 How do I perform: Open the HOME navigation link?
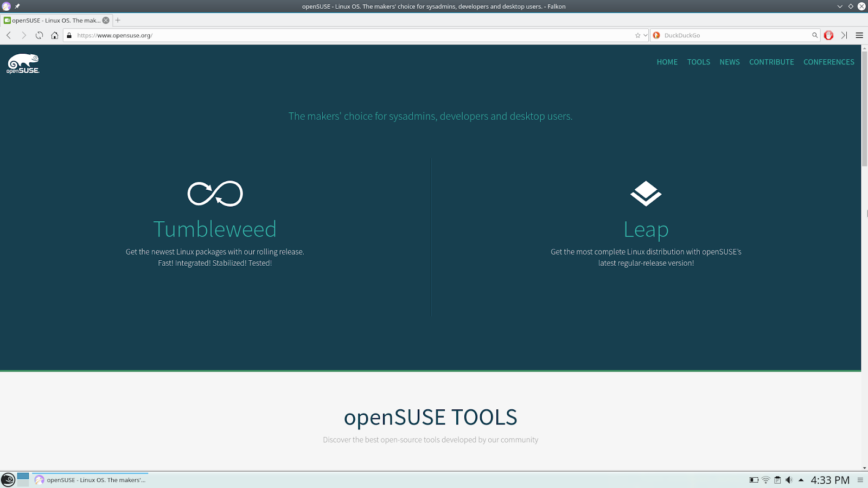click(x=667, y=62)
